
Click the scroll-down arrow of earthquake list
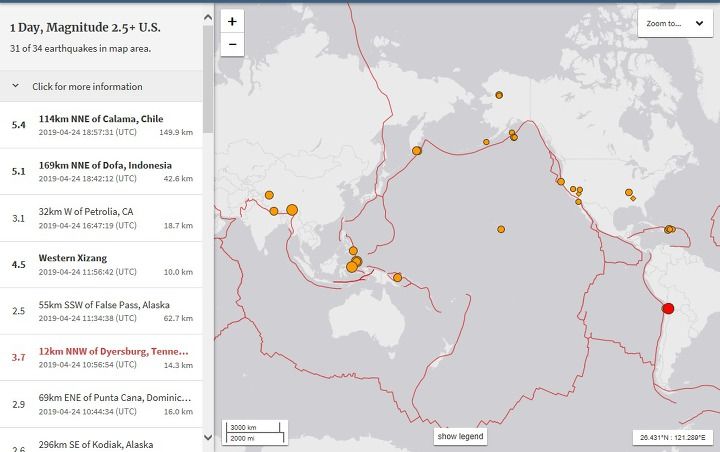(208, 438)
